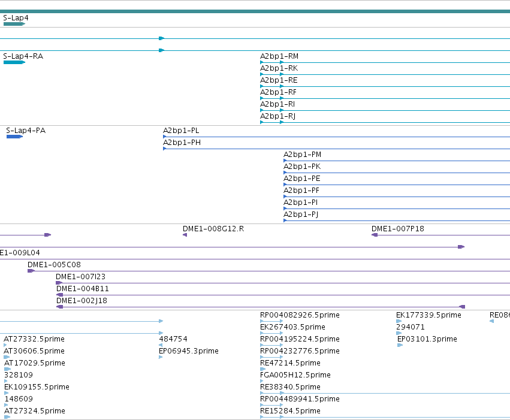Select transcript A2bp1-RJ

click(277, 116)
